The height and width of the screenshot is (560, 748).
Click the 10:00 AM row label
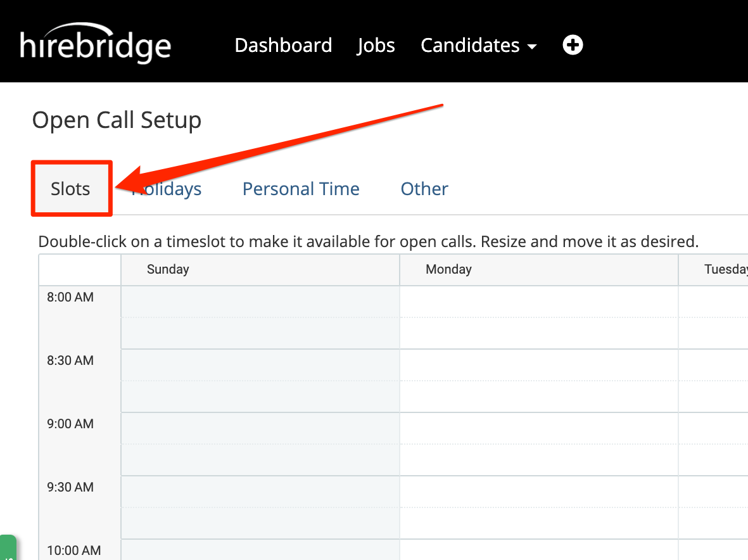click(75, 550)
